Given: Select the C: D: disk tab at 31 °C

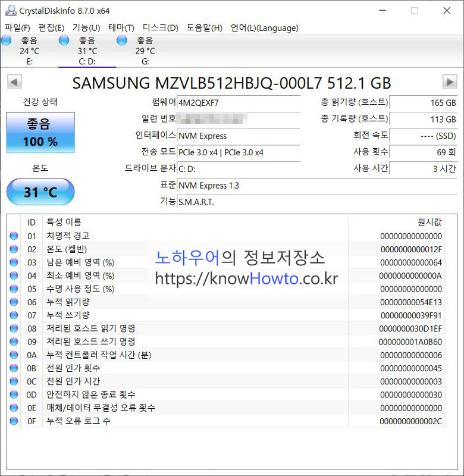Looking at the screenshot, I should [87, 51].
